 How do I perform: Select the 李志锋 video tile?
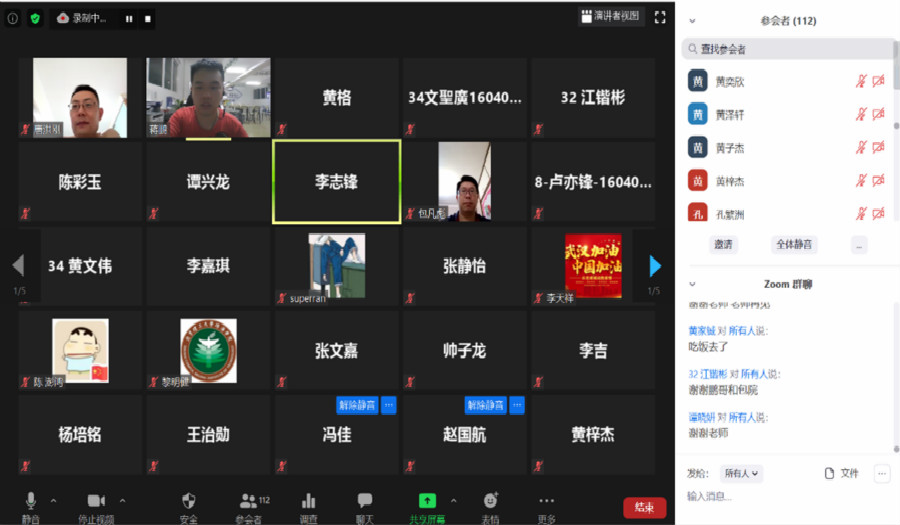pos(336,182)
